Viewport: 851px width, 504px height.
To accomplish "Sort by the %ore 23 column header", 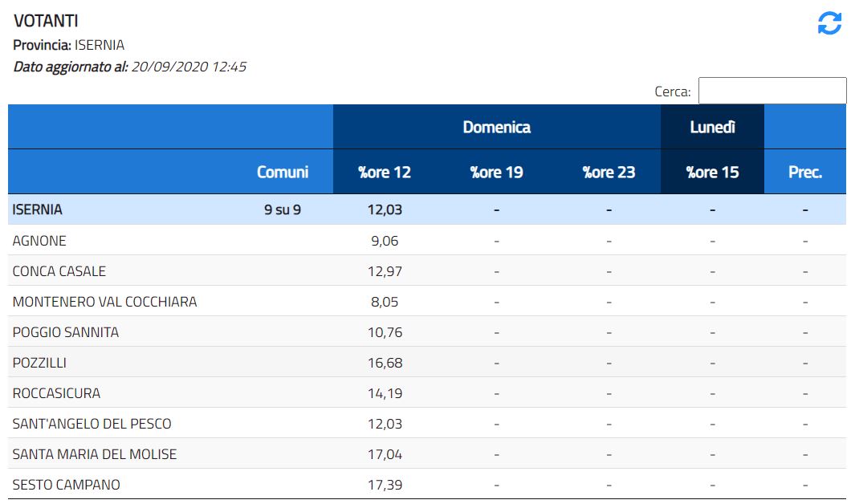I will click(x=609, y=172).
